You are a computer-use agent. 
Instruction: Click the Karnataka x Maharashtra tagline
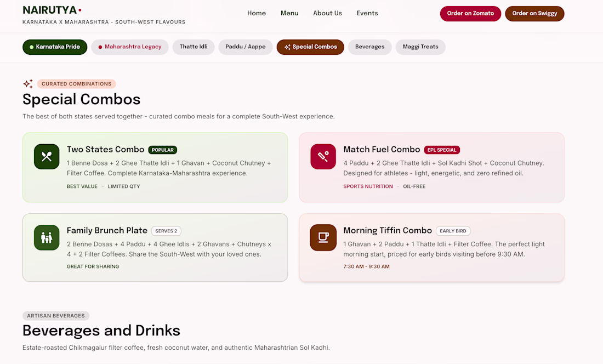(x=104, y=22)
